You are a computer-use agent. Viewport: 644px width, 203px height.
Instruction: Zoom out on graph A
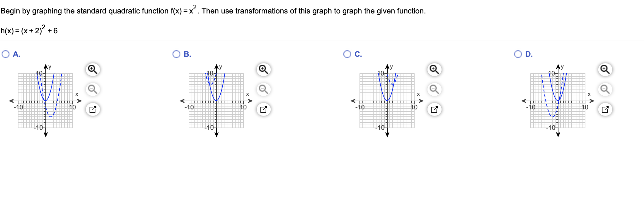pos(93,89)
